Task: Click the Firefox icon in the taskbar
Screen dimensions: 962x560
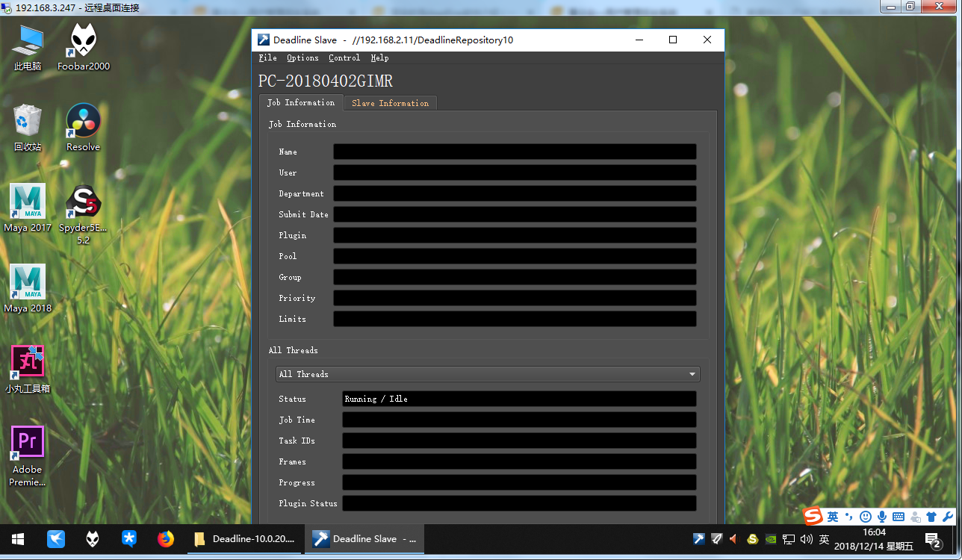Action: 166,538
